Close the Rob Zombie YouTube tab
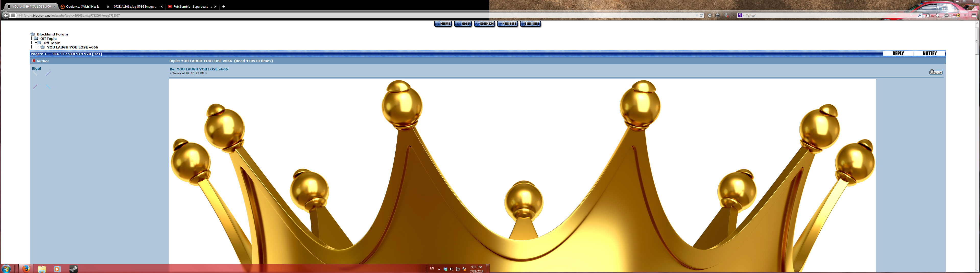This screenshot has height=273, width=980. 215,6
